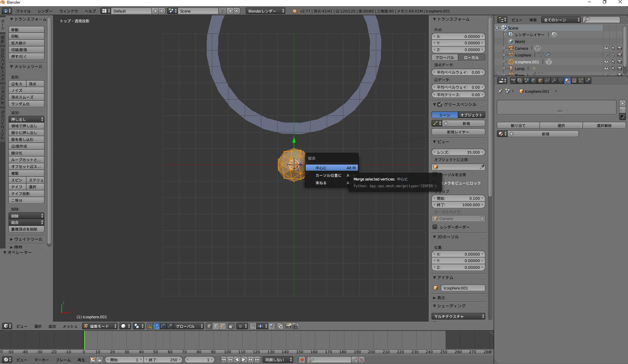
Task: Click the Subdivide tool button
Action: pyautogui.click(x=26, y=153)
